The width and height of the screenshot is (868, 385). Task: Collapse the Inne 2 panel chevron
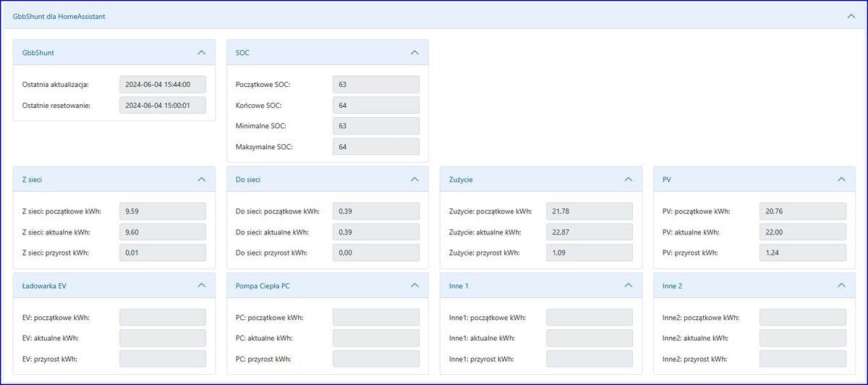click(841, 285)
